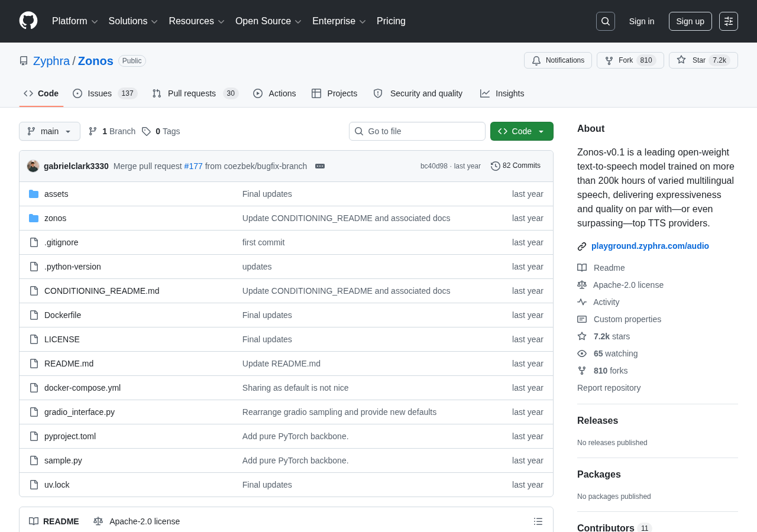Open playground.zyphra.com/audio link
Viewport: 757px width, 532px height.
click(x=650, y=246)
